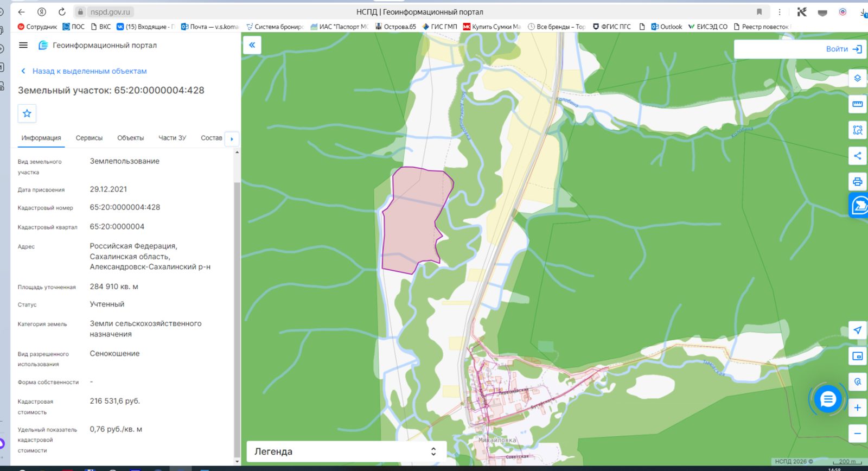868x471 pixels.
Task: Click the cadastral value 216 531,6 руб.
Action: click(x=115, y=401)
